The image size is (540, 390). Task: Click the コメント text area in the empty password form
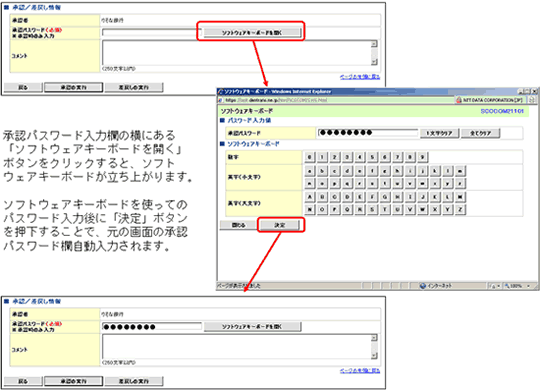coord(237,53)
